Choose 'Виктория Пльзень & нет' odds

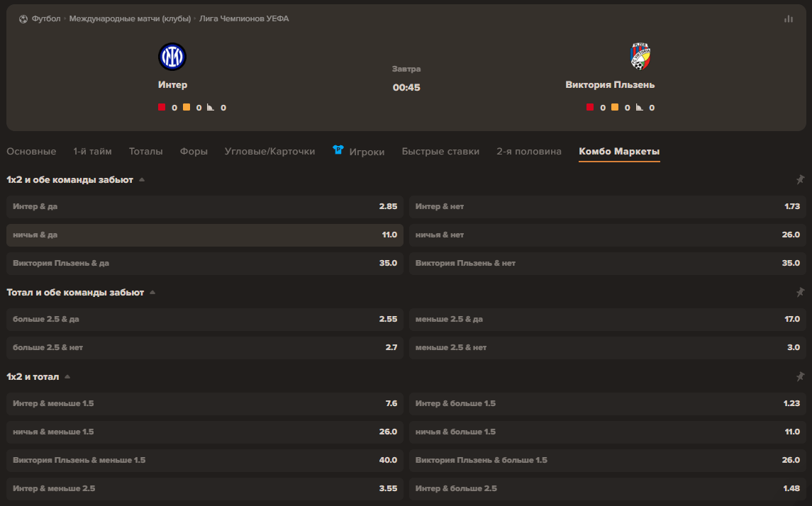[x=608, y=264]
